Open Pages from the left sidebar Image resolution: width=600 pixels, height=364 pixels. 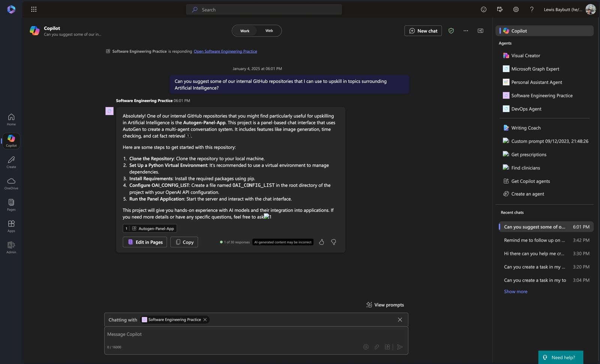(11, 204)
